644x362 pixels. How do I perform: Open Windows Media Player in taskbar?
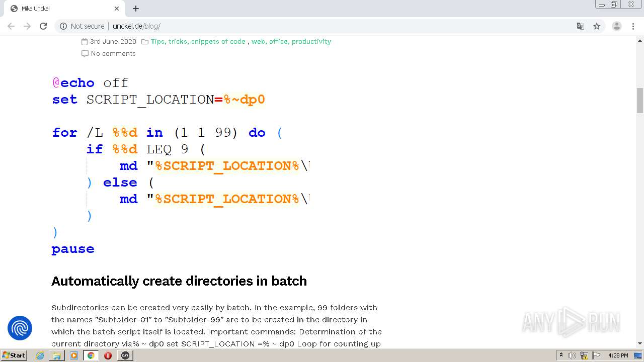tap(74, 355)
